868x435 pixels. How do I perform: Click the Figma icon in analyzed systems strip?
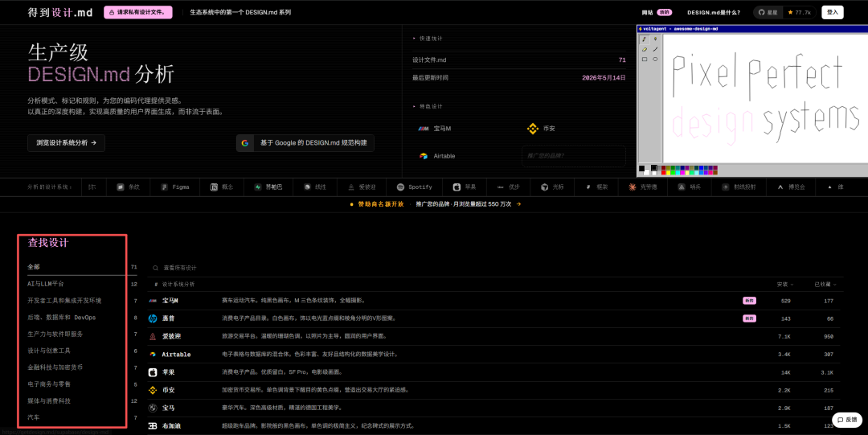(164, 187)
